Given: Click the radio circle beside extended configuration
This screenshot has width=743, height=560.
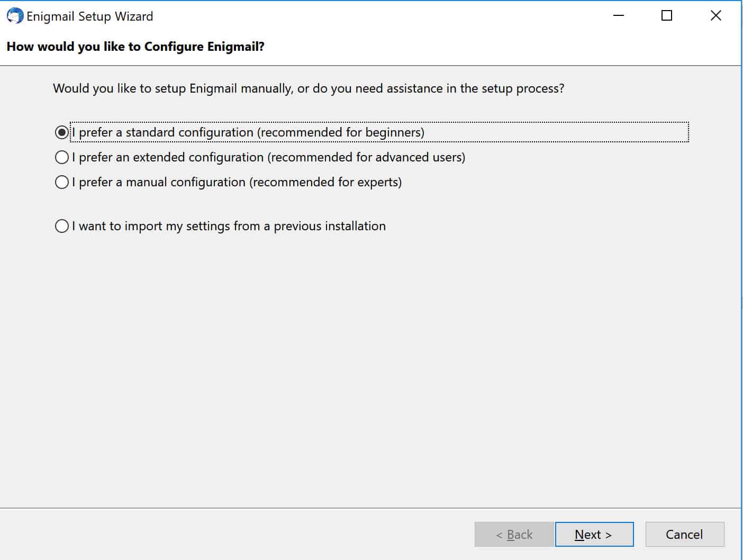Looking at the screenshot, I should point(62,157).
